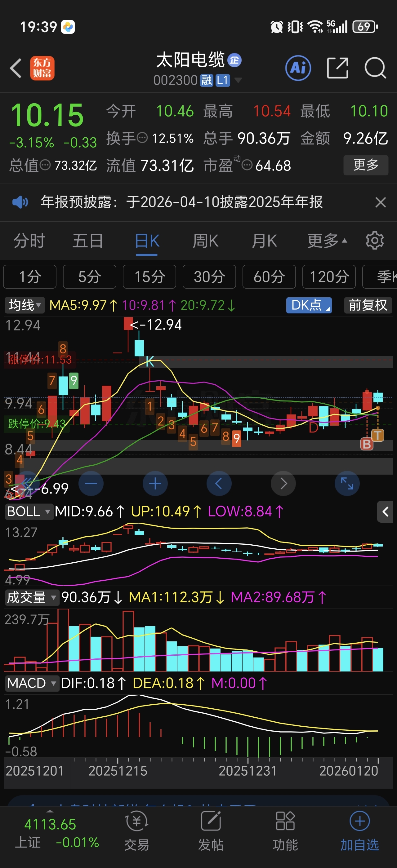Add stock via 加自选
Image resolution: width=397 pixels, height=868 pixels.
(x=359, y=831)
